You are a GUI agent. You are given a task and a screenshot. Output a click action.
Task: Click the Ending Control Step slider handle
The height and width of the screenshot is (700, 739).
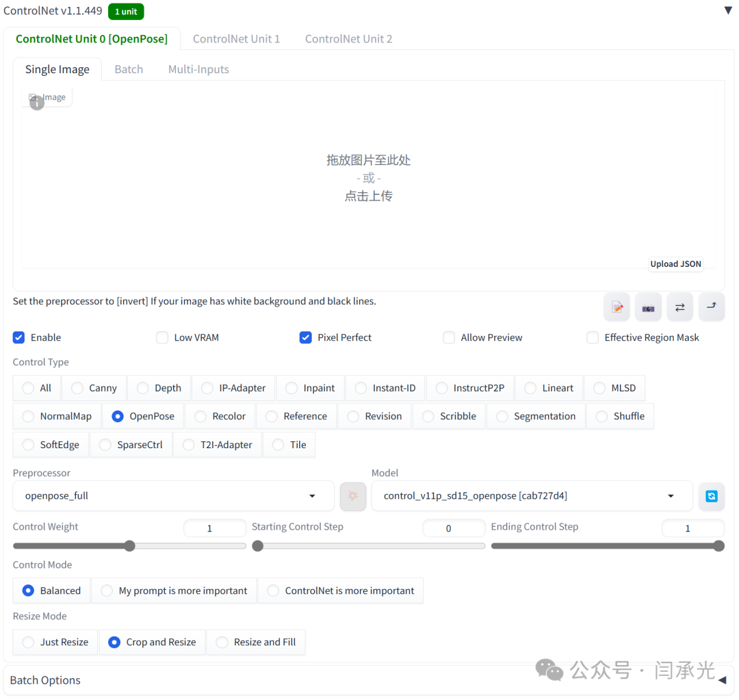[x=718, y=546]
